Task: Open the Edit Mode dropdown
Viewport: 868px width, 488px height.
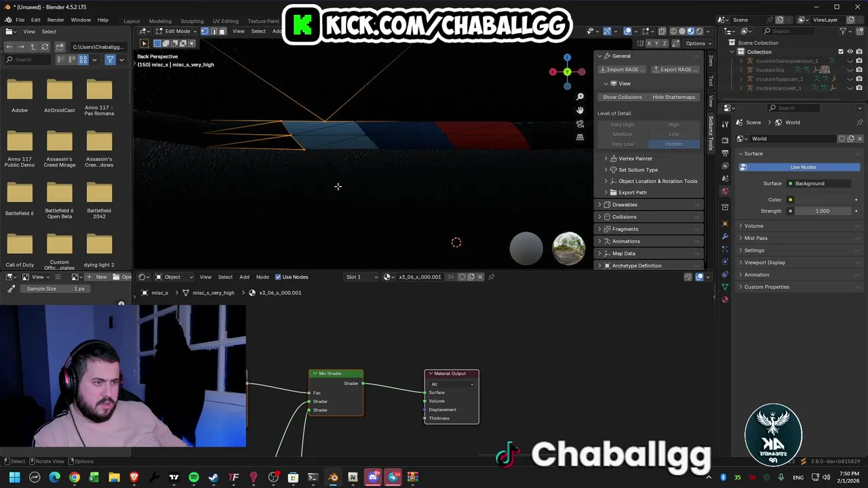Action: [x=177, y=31]
